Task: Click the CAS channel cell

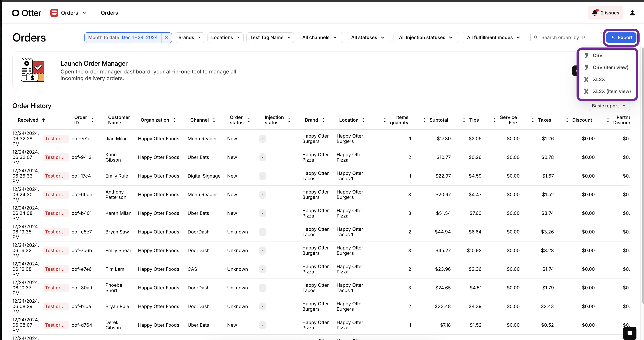Action: [192, 269]
